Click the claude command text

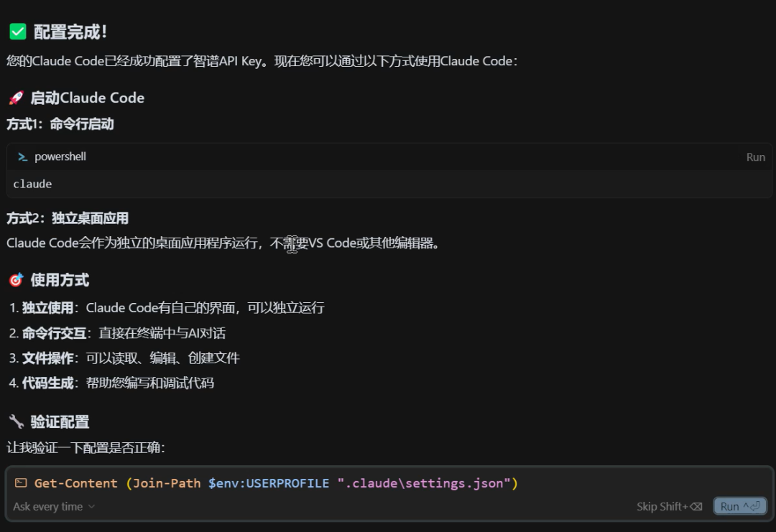[32, 184]
